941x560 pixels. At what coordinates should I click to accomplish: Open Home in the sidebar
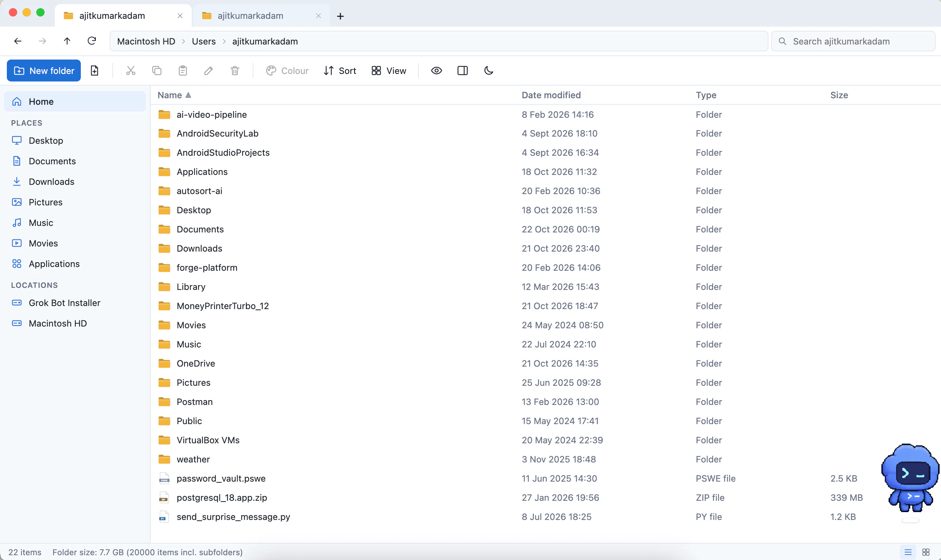75,102
